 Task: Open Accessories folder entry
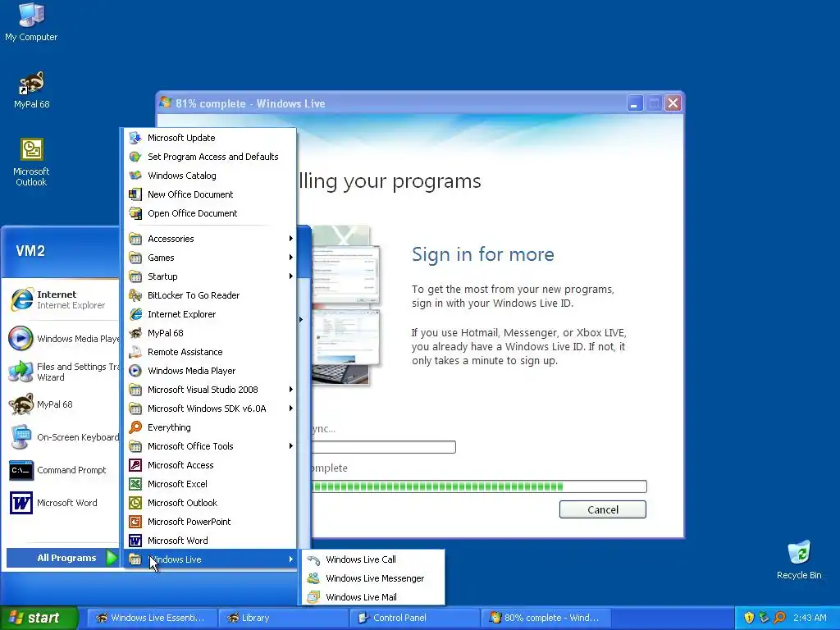pos(210,239)
